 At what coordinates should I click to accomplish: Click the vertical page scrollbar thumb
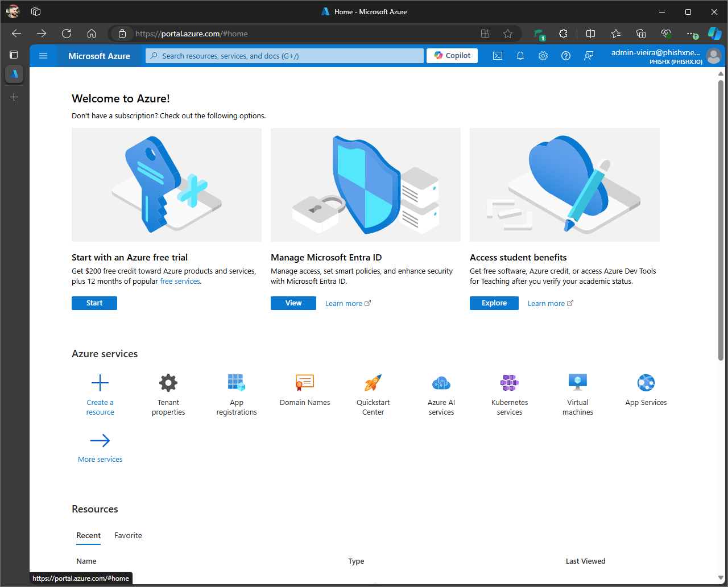721,220
